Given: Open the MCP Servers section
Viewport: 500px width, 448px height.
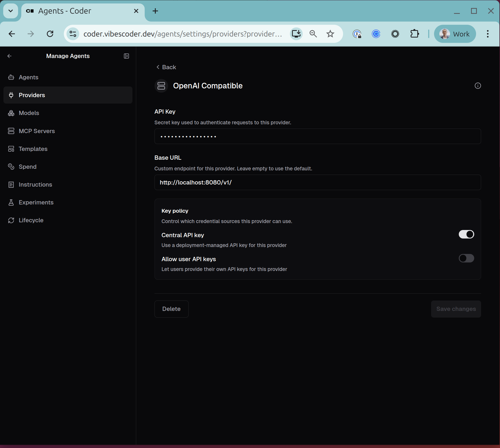Looking at the screenshot, I should tap(68, 131).
